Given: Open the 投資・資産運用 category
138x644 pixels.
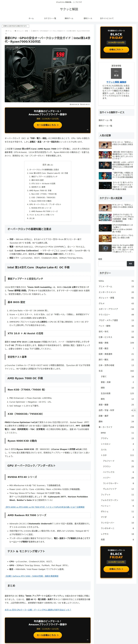Looking at the screenshot, I should point(116,354).
